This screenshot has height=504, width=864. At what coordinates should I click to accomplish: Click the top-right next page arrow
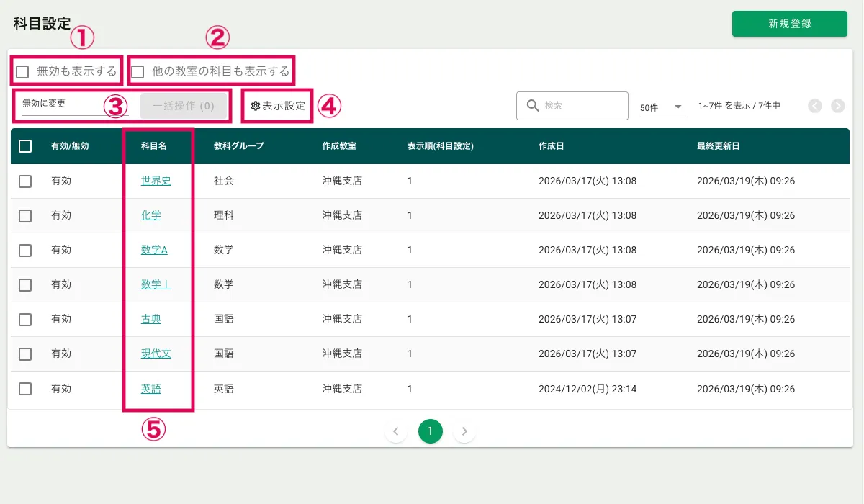pyautogui.click(x=837, y=106)
